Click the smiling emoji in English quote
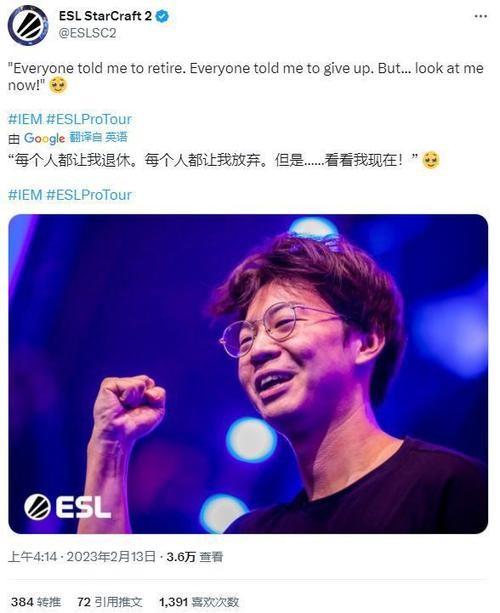Screen dimensions: 500x613 click(x=58, y=86)
